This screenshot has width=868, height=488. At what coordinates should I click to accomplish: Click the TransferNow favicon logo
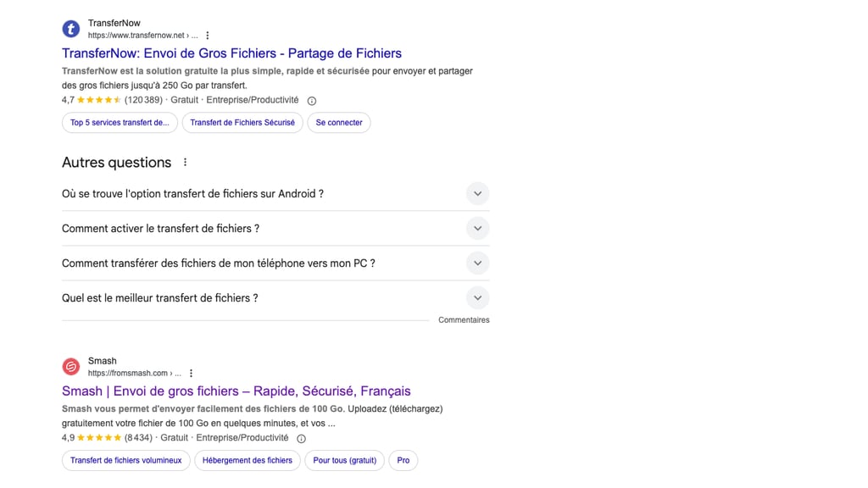click(71, 29)
